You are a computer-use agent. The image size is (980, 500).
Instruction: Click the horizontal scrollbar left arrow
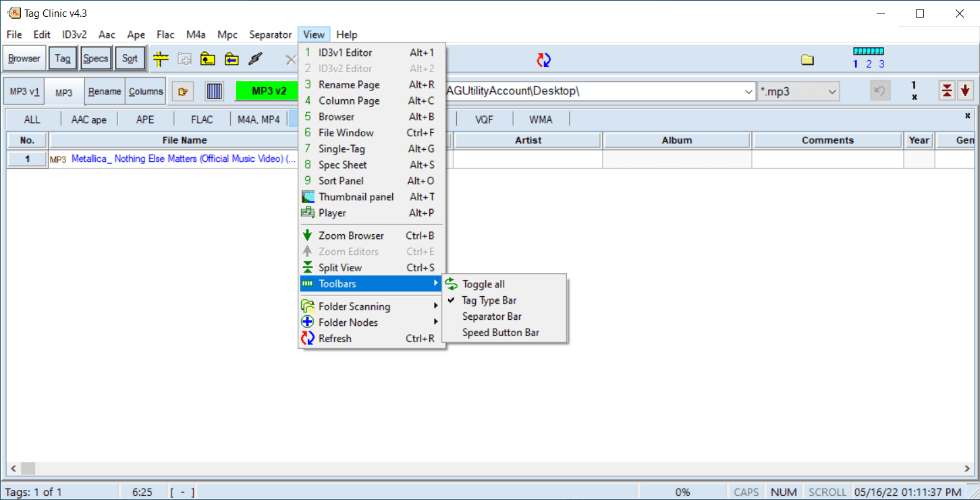12,468
